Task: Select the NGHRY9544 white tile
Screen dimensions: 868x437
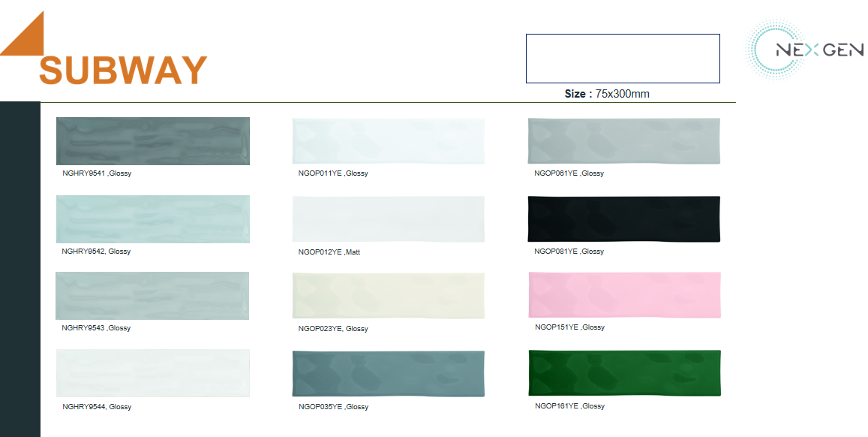Action: point(153,373)
